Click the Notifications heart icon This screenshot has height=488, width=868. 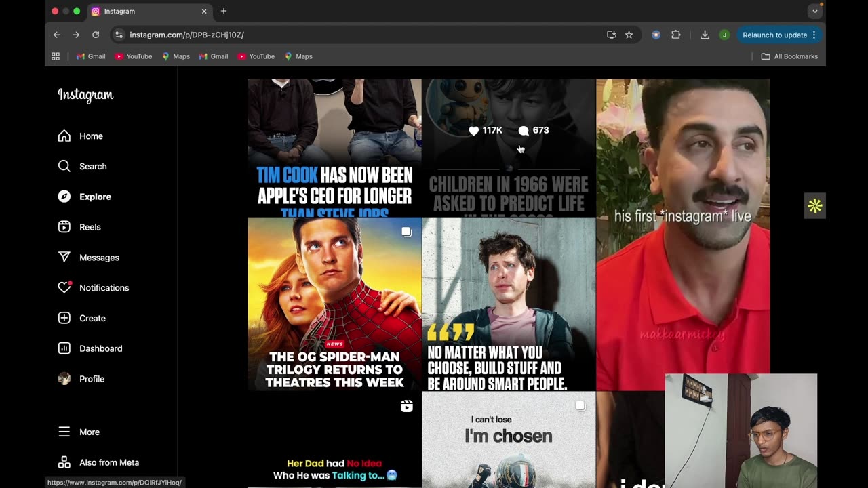coord(64,287)
